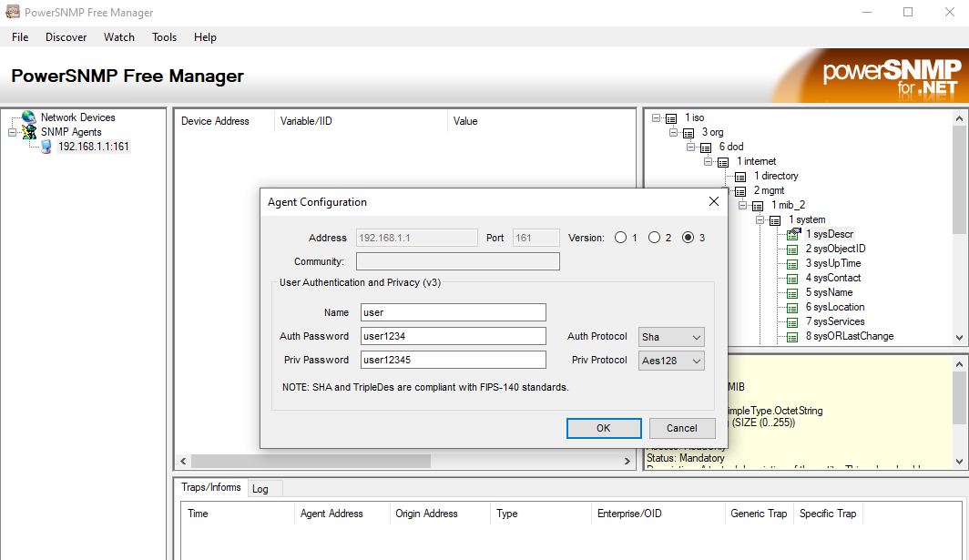Click the sysUpTime green leaf icon
The height and width of the screenshot is (560, 969).
click(792, 264)
